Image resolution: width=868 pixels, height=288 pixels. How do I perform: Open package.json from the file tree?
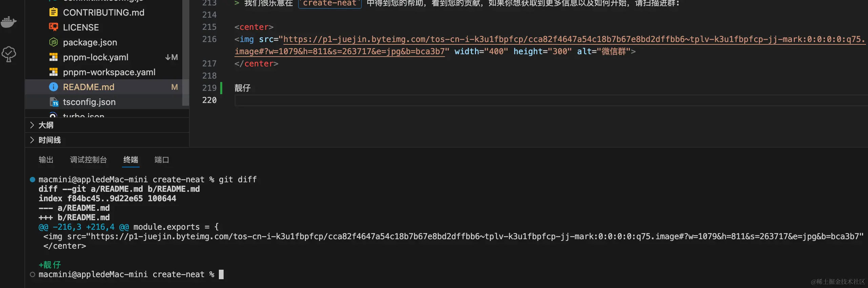pos(90,42)
